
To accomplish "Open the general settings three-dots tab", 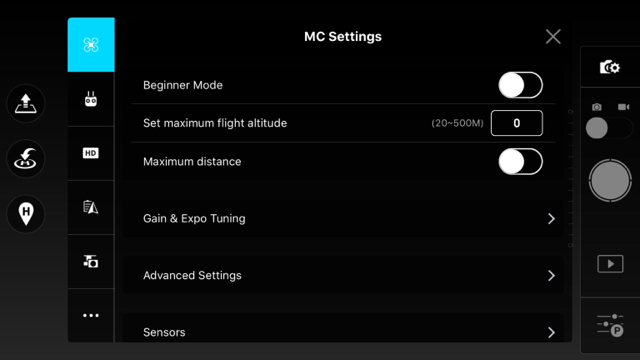I will click(91, 315).
